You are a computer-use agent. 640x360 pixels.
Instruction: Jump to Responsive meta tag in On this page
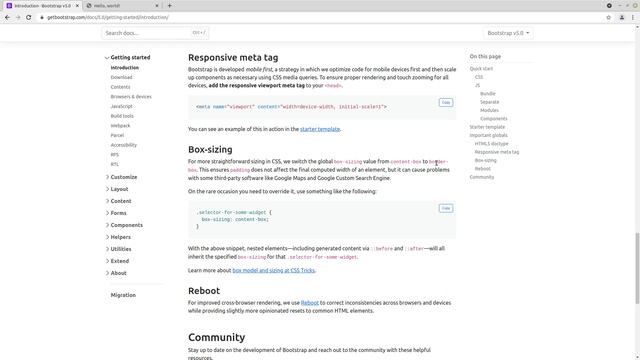pyautogui.click(x=497, y=152)
